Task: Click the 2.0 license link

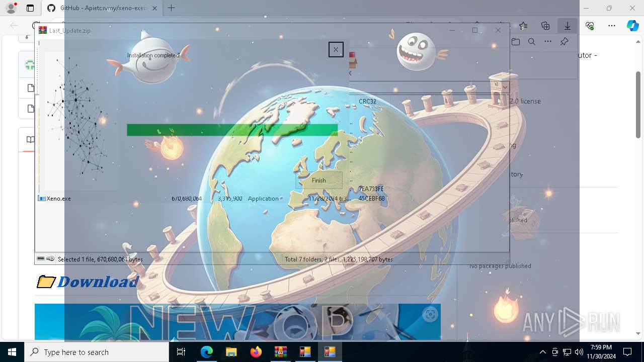Action: tap(525, 101)
